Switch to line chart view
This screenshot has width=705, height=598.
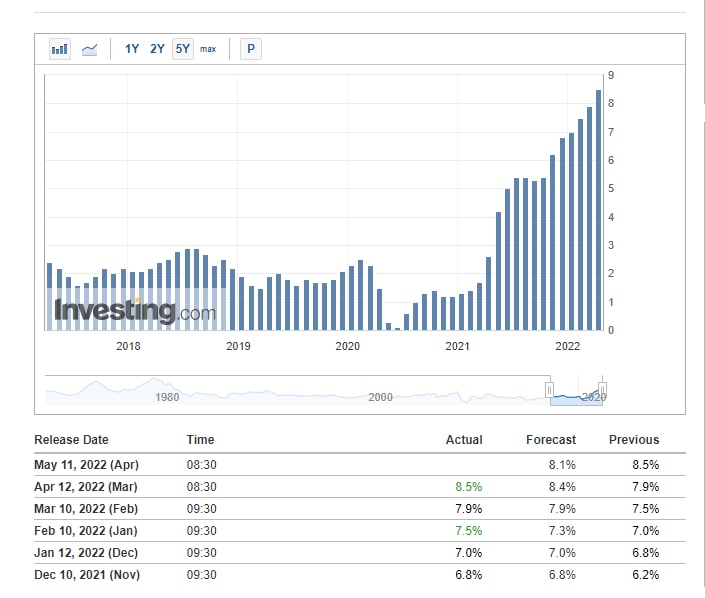point(90,49)
